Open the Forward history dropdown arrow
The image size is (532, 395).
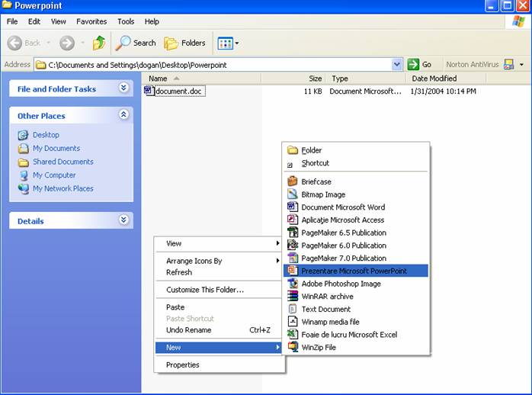82,43
